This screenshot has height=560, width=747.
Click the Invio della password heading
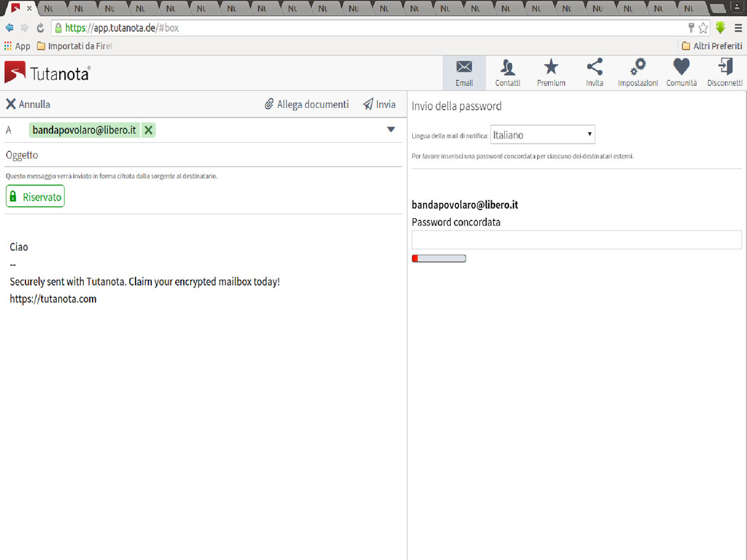click(x=457, y=106)
